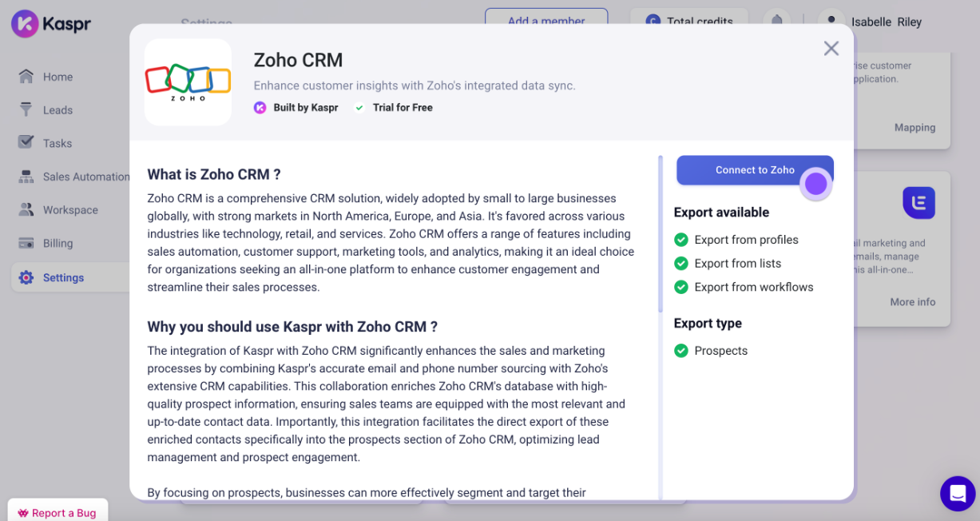Viewport: 980px width, 521px height.
Task: Click the Sales Automation hierarchy icon
Action: (x=26, y=177)
